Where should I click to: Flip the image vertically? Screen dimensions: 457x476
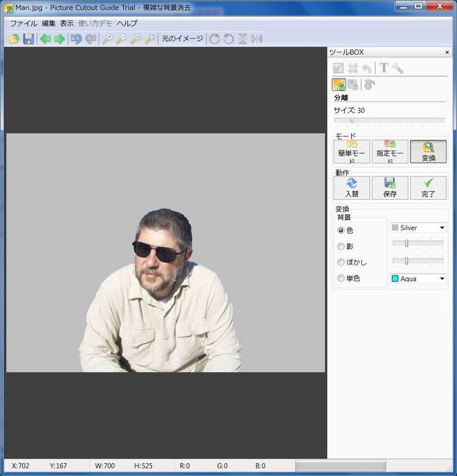[243, 39]
